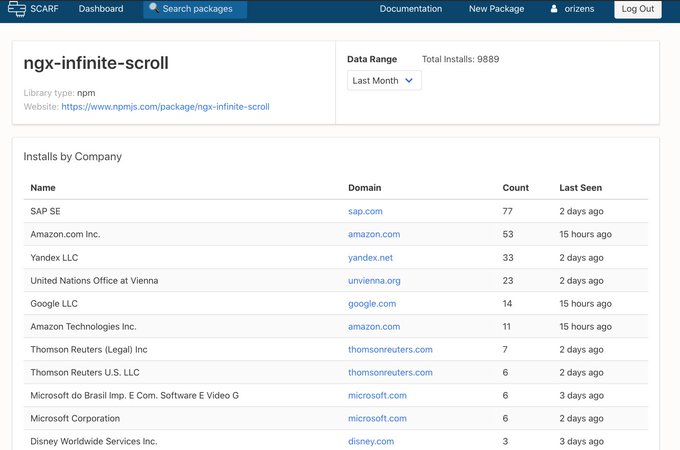Open the disney.com domain link
Screen dimensions: 680x450
(x=371, y=441)
